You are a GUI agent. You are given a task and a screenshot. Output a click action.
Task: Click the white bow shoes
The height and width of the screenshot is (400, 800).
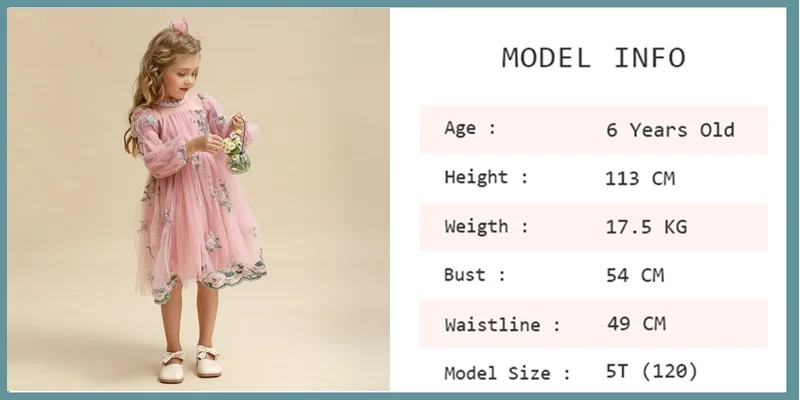tap(189, 364)
